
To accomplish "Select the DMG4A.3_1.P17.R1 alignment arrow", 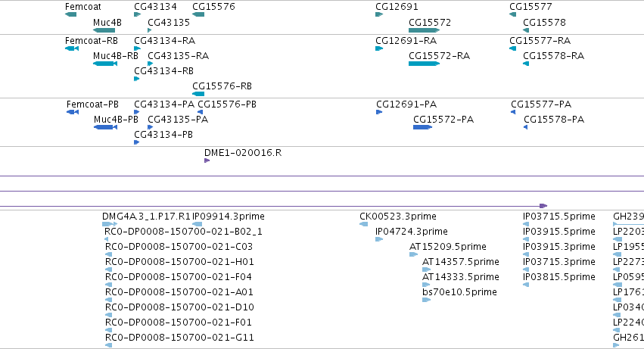I will pos(110,224).
